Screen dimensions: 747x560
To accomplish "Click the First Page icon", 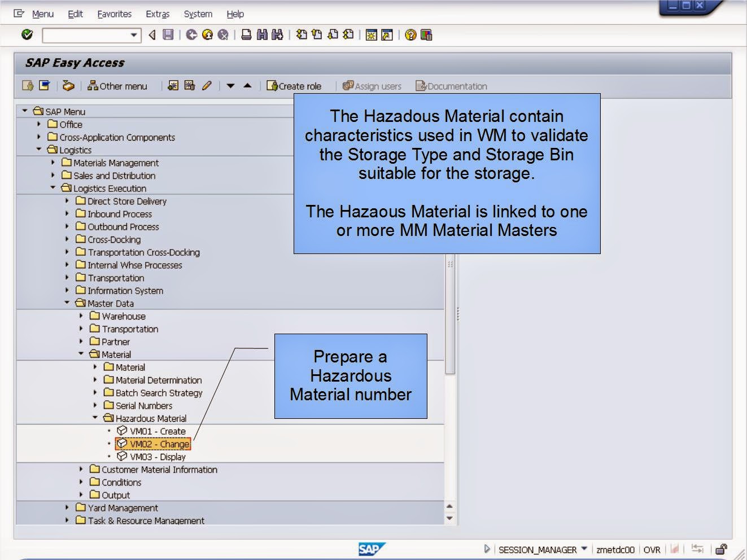I will (302, 35).
